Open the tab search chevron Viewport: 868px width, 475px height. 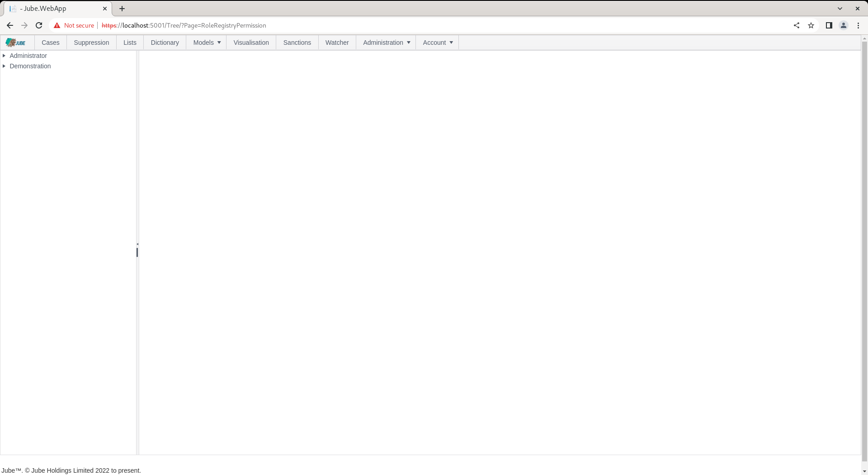(x=840, y=9)
